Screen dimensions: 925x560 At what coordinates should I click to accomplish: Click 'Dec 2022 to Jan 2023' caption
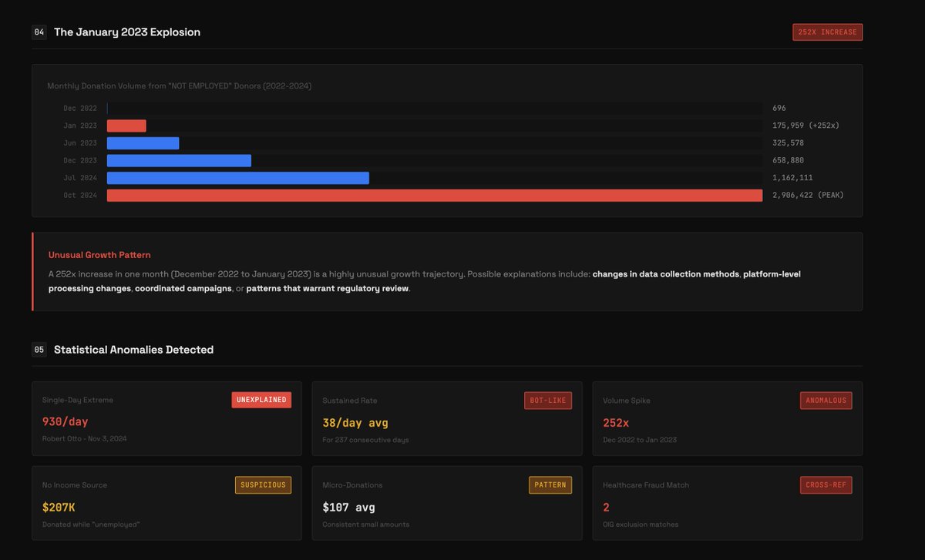(x=640, y=440)
